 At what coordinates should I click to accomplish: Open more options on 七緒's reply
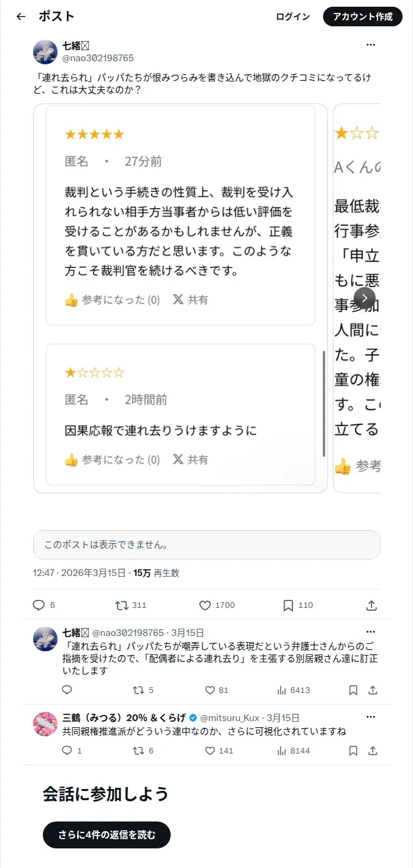pos(371,632)
